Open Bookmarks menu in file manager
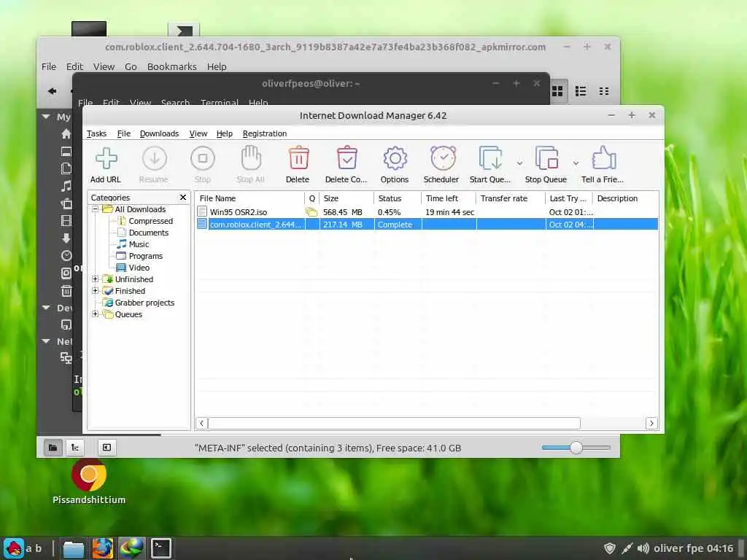This screenshot has height=560, width=747. (172, 66)
